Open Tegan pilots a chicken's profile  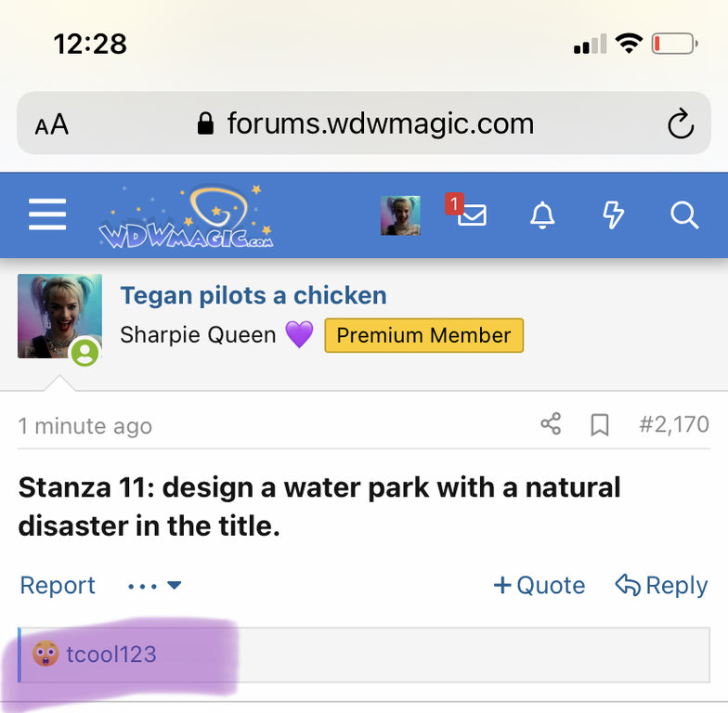pos(253,296)
